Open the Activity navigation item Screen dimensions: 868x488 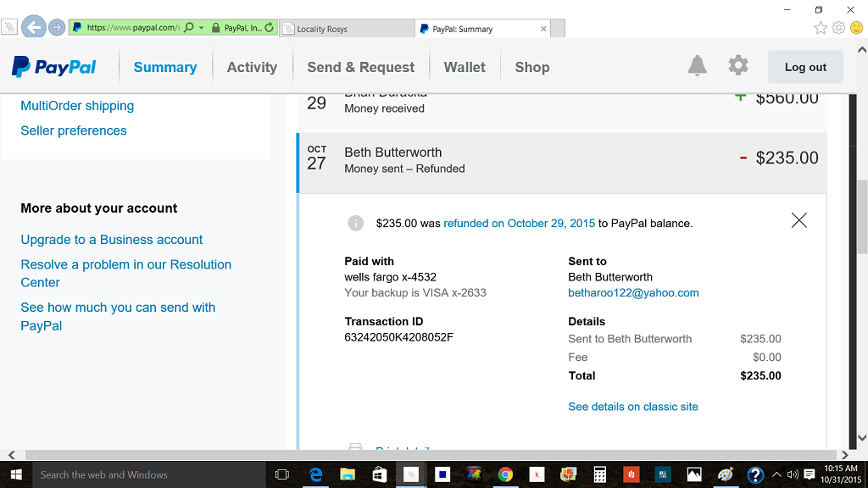coord(252,67)
